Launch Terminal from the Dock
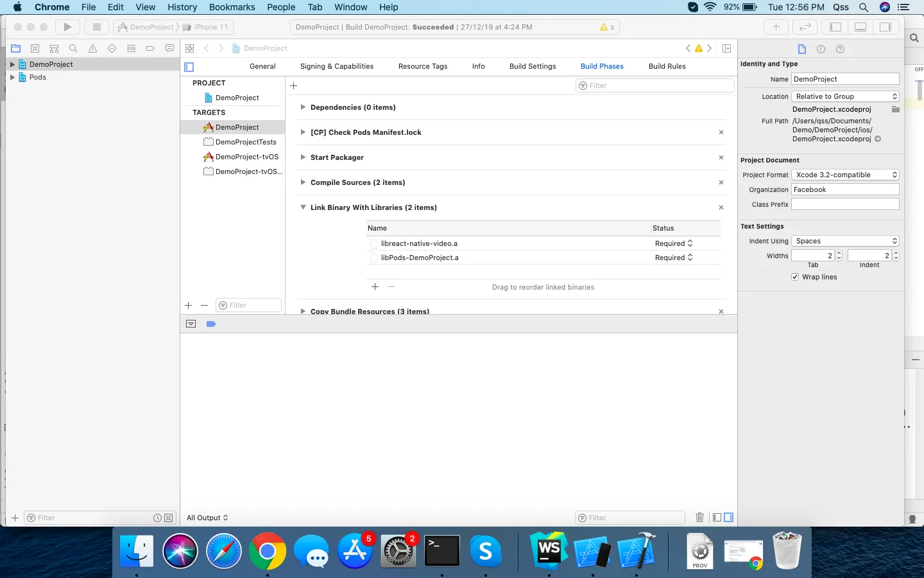 click(442, 550)
